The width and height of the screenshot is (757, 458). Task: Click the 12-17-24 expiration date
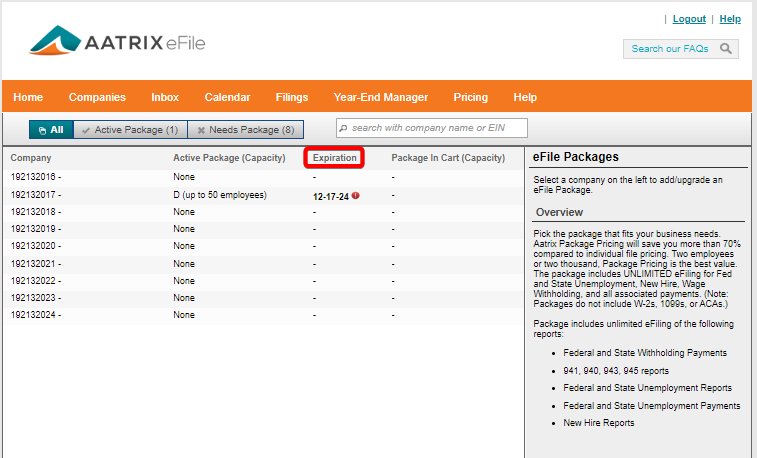(331, 196)
